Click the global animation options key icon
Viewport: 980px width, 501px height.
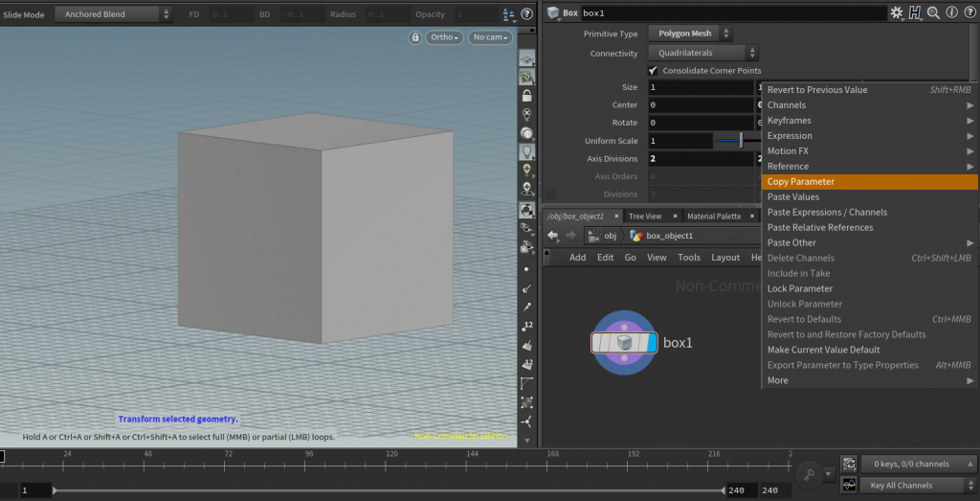click(810, 475)
